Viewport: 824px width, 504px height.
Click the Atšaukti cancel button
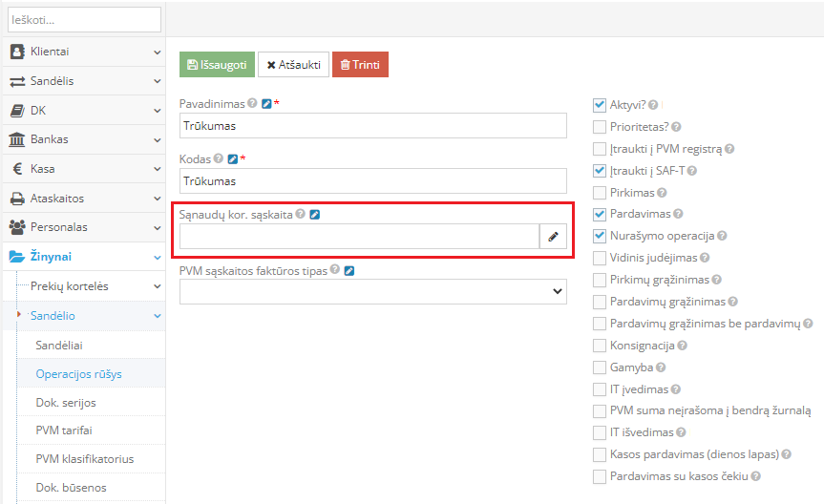click(293, 65)
